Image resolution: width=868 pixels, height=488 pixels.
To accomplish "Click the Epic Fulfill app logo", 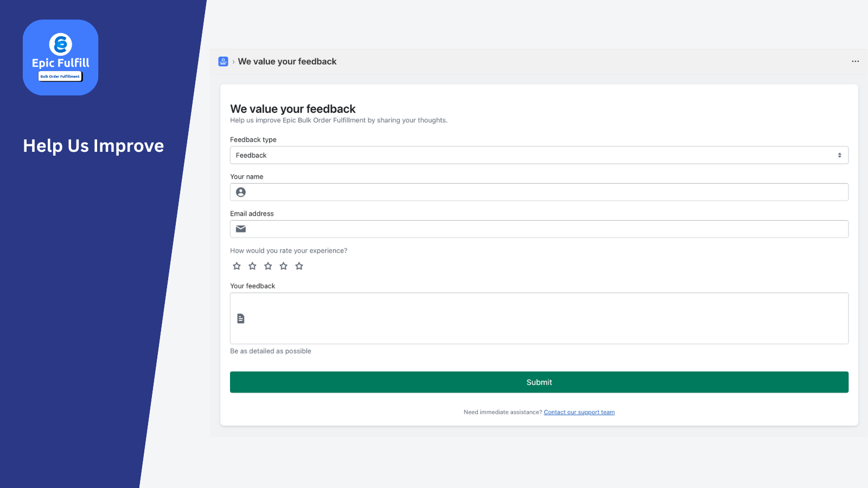I will [60, 56].
